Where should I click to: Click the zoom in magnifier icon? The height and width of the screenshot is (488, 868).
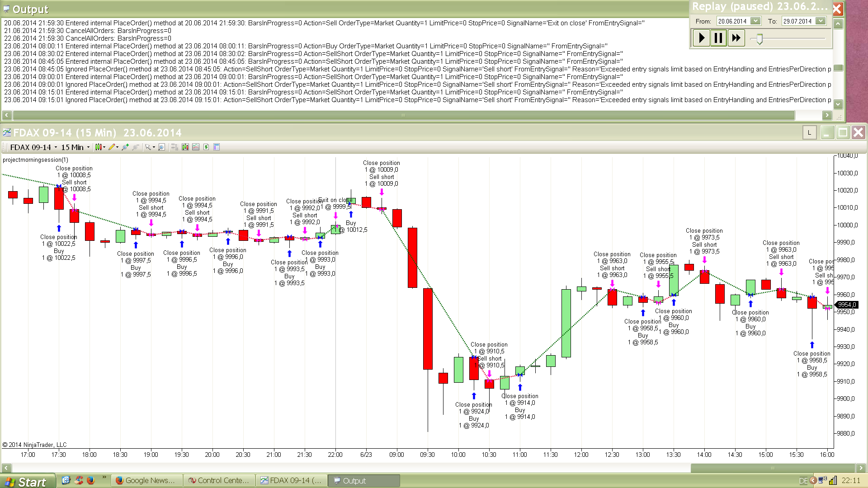click(x=125, y=147)
